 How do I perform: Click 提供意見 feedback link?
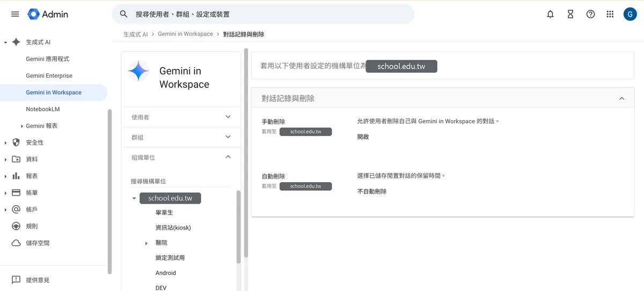pyautogui.click(x=38, y=280)
